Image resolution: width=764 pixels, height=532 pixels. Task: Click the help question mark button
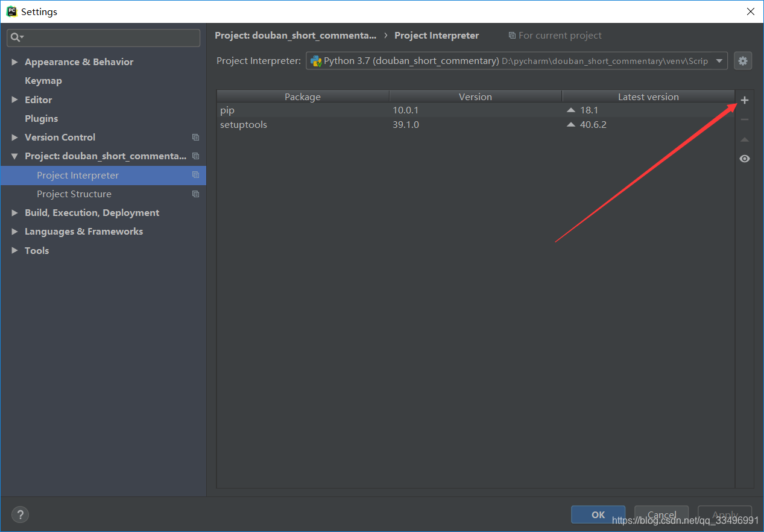pos(20,515)
